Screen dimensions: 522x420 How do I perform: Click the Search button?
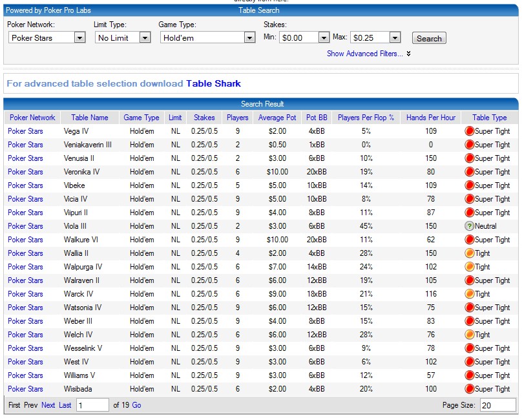[x=428, y=37]
